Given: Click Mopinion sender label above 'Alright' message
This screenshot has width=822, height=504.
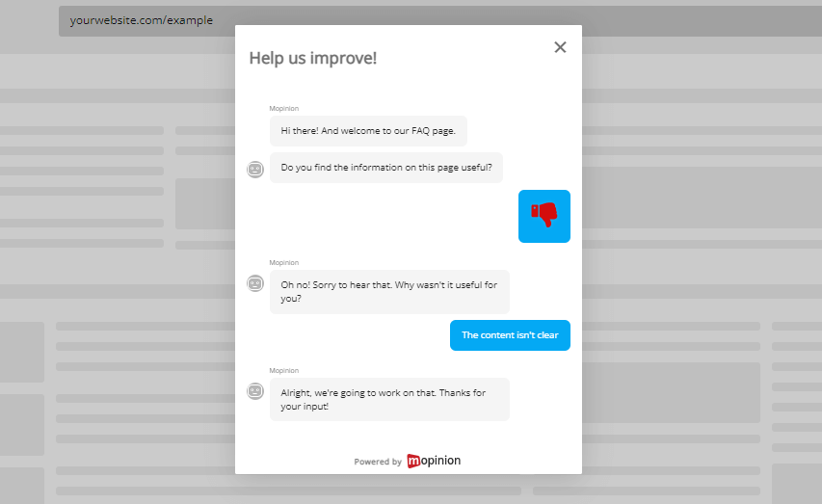Looking at the screenshot, I should 284,371.
